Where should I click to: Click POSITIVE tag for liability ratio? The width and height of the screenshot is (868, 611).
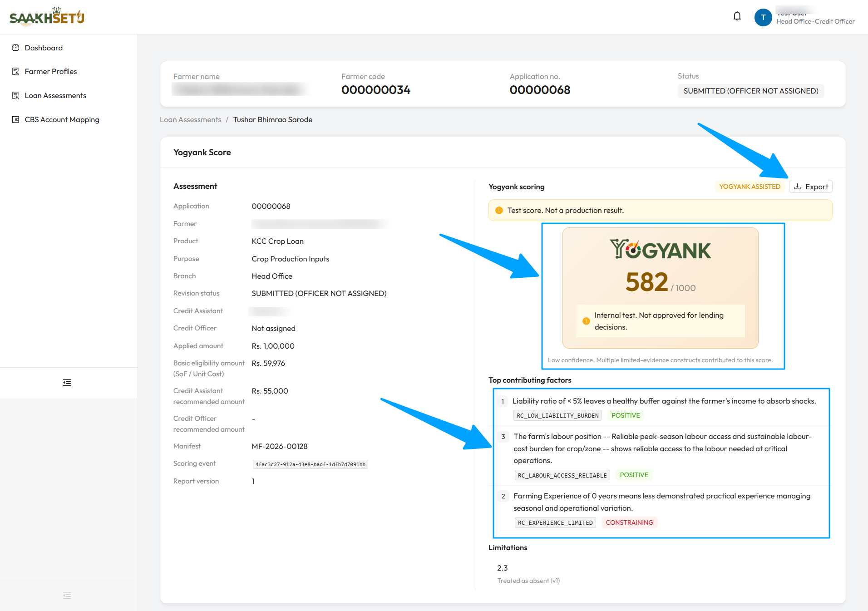(x=626, y=415)
